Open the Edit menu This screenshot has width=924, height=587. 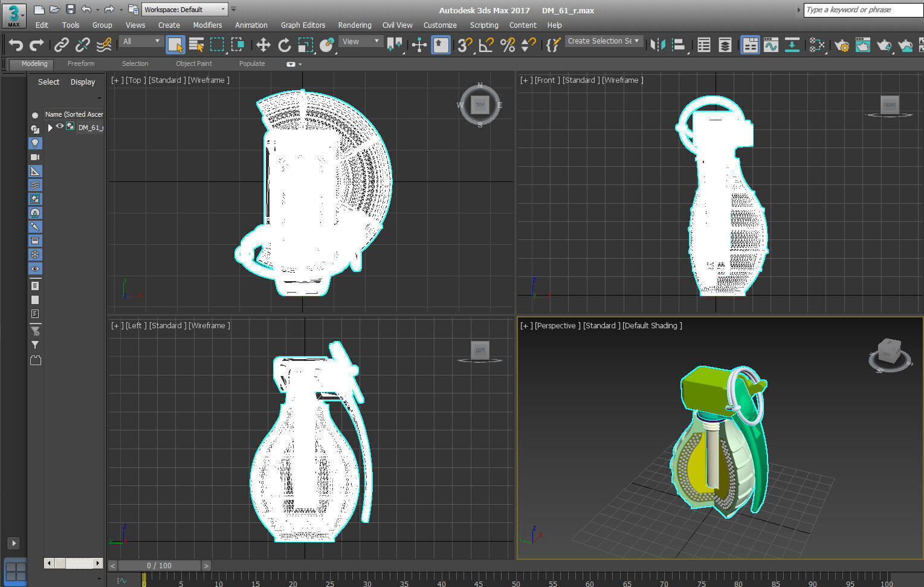pos(42,25)
